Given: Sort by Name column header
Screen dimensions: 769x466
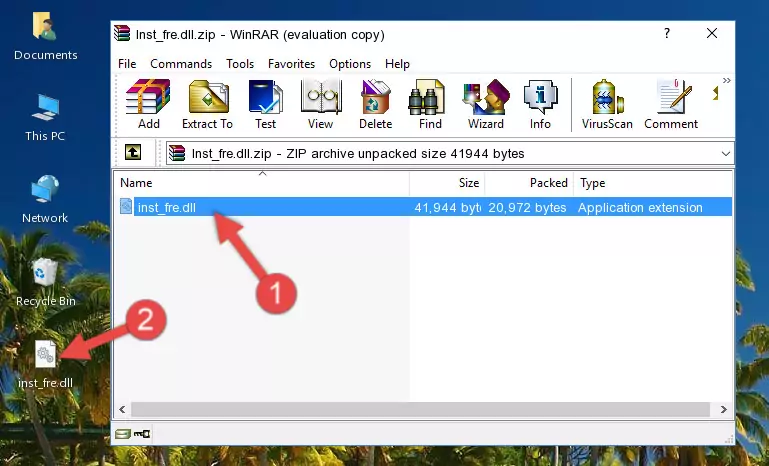Looking at the screenshot, I should click(x=262, y=183).
